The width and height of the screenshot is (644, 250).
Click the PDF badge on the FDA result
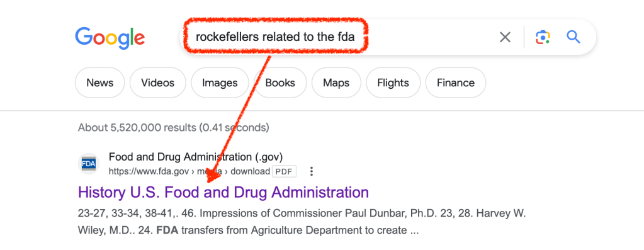(x=284, y=171)
